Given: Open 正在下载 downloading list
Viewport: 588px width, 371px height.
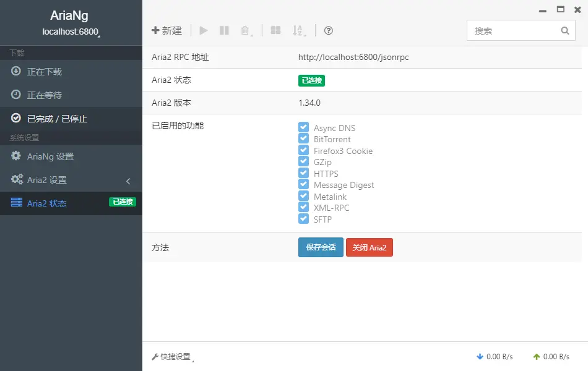Looking at the screenshot, I should coord(71,72).
